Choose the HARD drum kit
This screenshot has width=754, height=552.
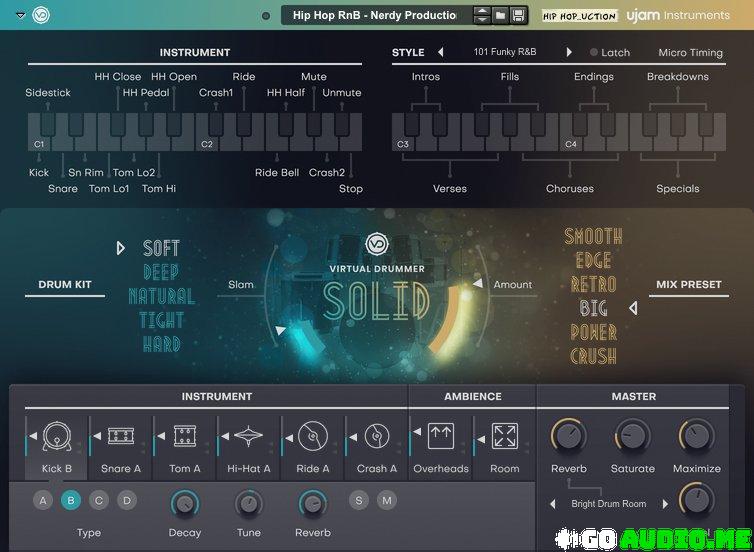[162, 344]
